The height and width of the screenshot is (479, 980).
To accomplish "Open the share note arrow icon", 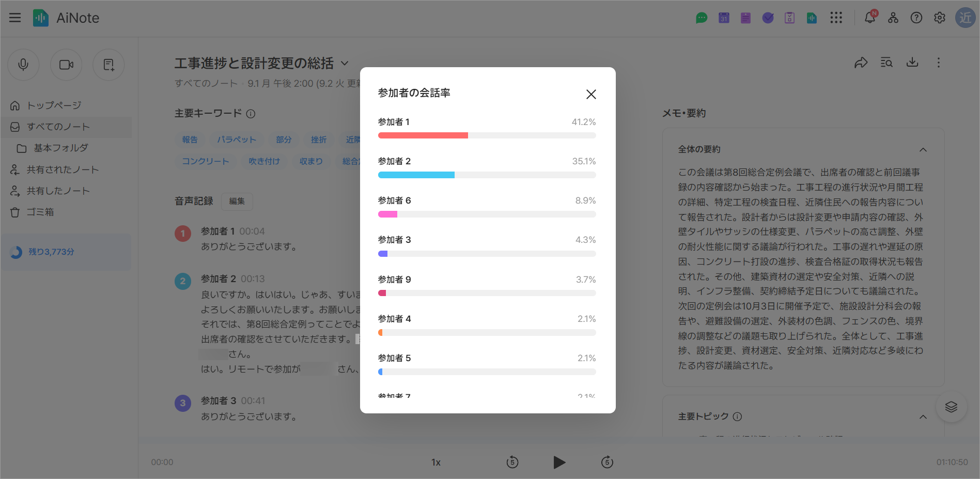I will click(861, 63).
